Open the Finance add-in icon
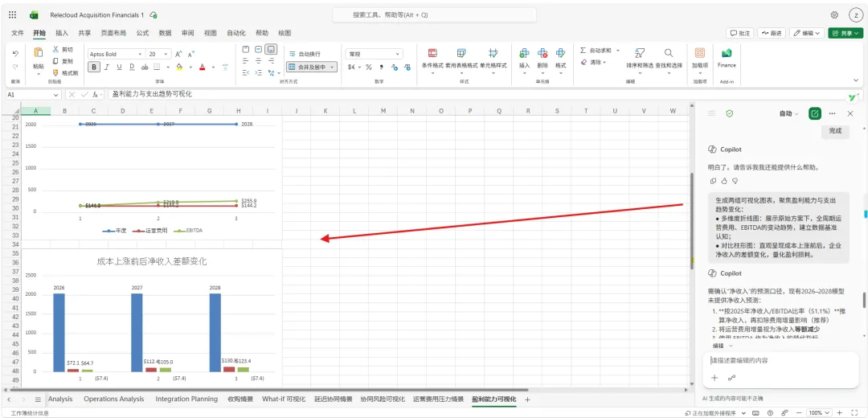This screenshot has height=418, width=868. click(727, 53)
